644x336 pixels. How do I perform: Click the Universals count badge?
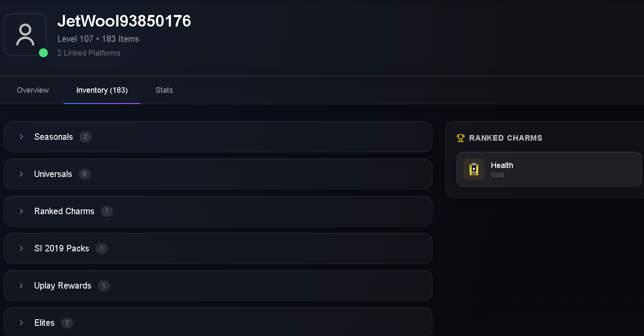click(85, 174)
